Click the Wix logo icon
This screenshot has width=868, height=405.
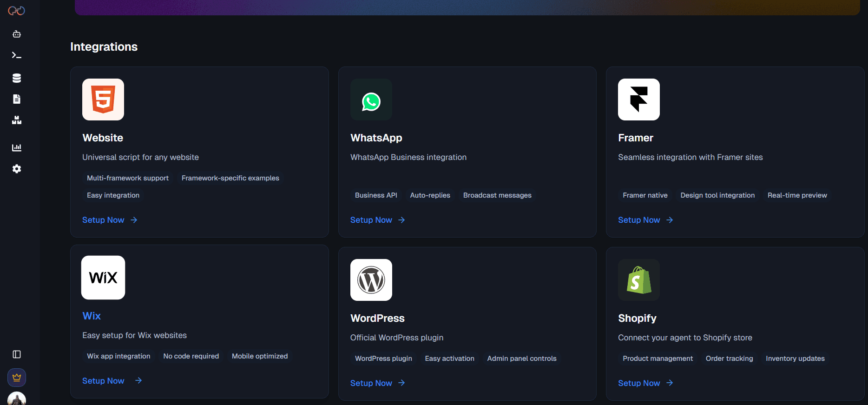pos(103,278)
